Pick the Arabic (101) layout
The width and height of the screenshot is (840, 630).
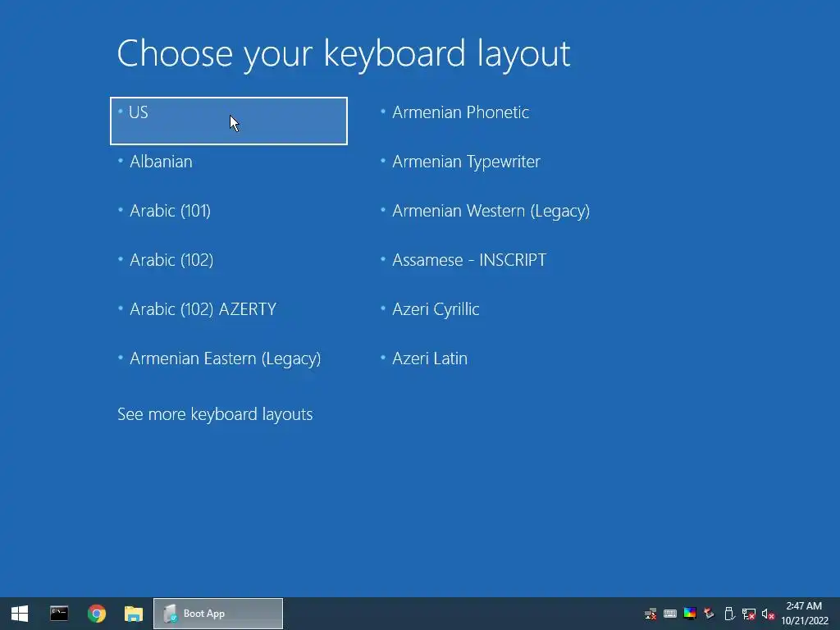[170, 211]
